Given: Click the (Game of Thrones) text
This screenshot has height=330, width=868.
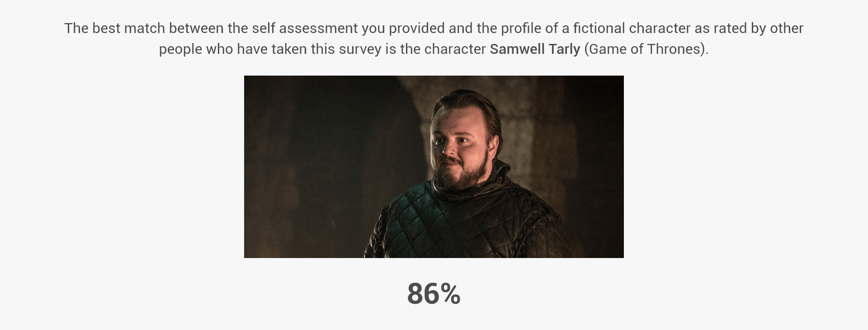Looking at the screenshot, I should (646, 49).
